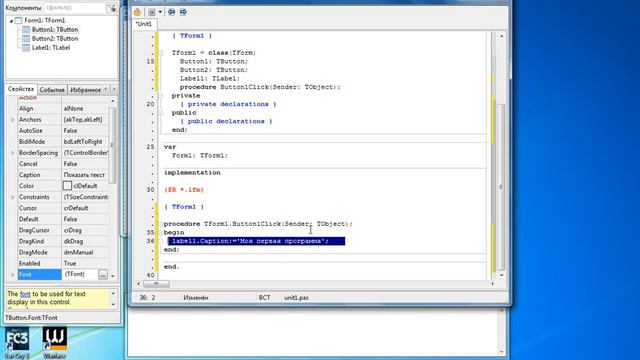Clear the component filter using its icon
Viewport: 640px width, 360px height.
pyautogui.click(x=111, y=8)
